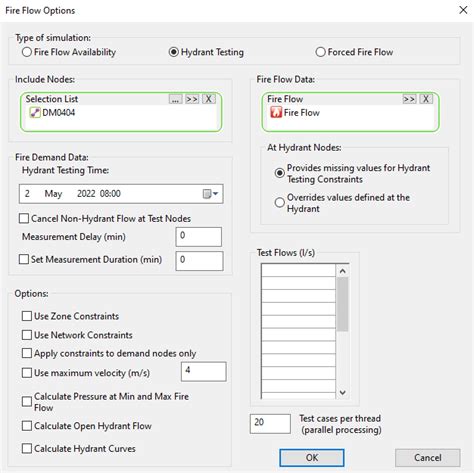Screen dimensions: 474x473
Task: Click the OK button
Action: tap(312, 458)
